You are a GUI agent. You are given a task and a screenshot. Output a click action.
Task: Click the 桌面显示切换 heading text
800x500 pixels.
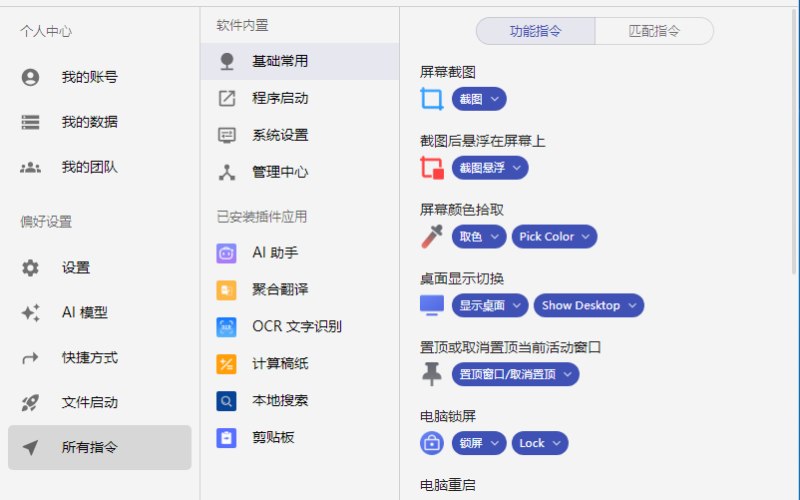[462, 279]
